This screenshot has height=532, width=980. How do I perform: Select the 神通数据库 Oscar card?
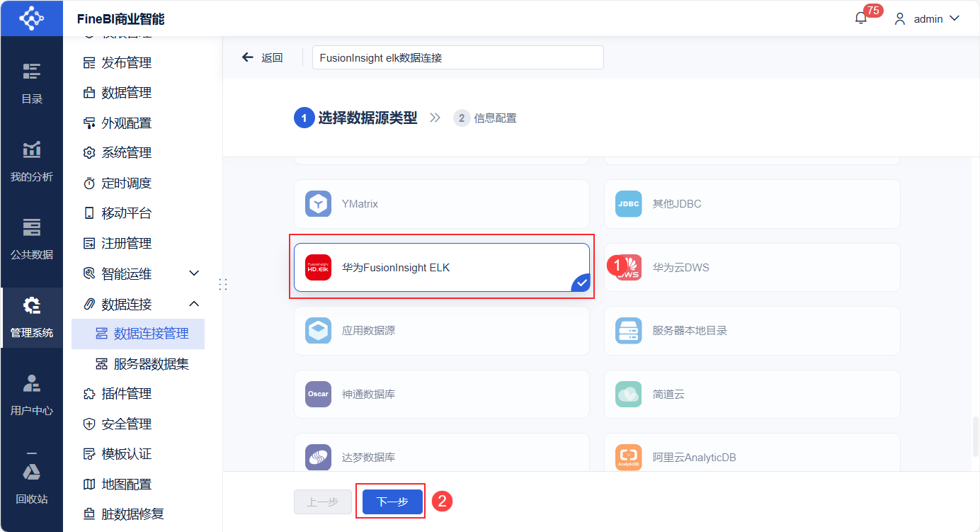point(442,394)
